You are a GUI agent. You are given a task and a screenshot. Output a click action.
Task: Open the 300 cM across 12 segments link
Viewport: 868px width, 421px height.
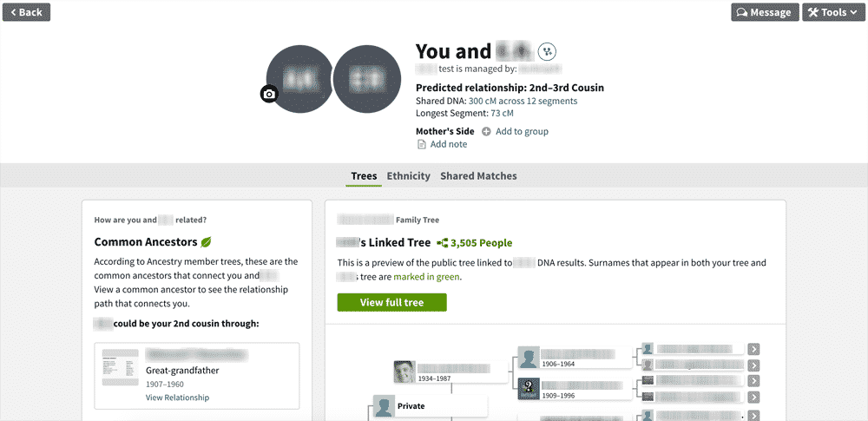523,102
